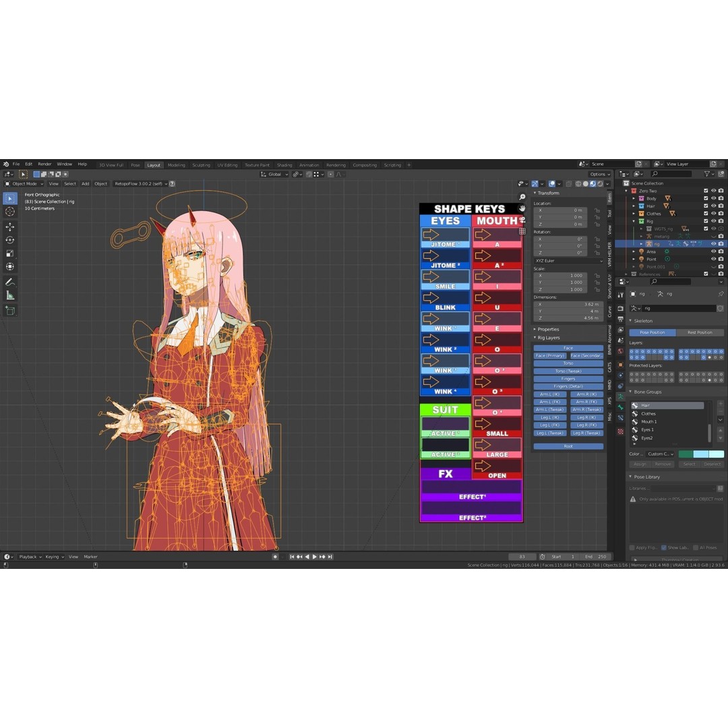Open the World properties tab icon

point(621,351)
